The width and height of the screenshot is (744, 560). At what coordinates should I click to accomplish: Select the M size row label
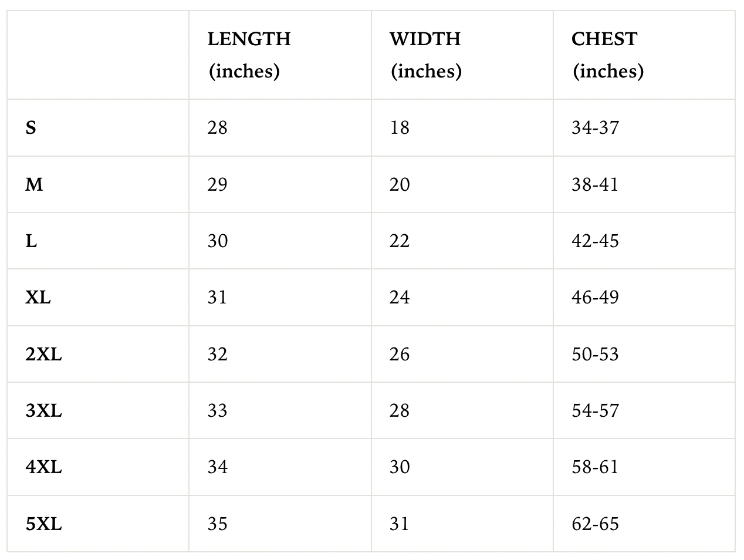(34, 184)
